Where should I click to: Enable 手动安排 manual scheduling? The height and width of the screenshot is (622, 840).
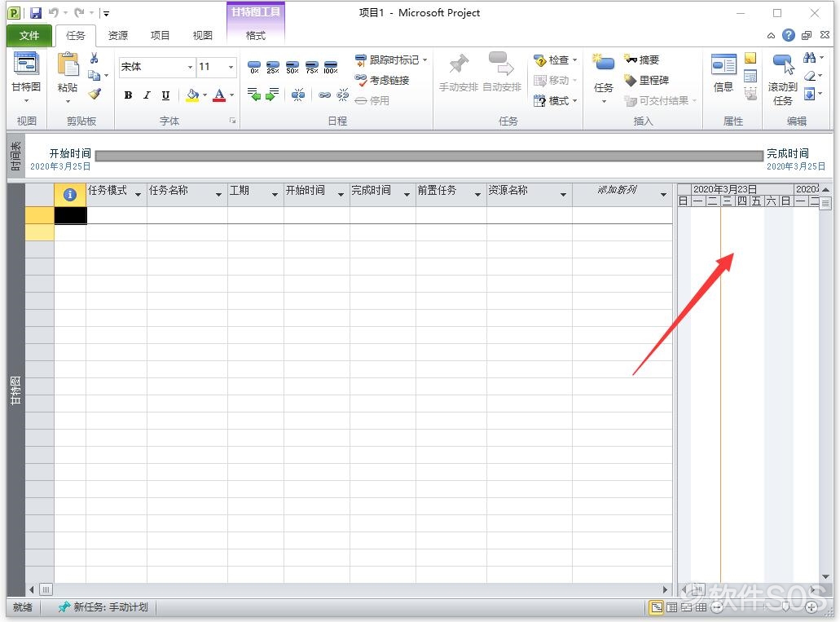(x=459, y=72)
